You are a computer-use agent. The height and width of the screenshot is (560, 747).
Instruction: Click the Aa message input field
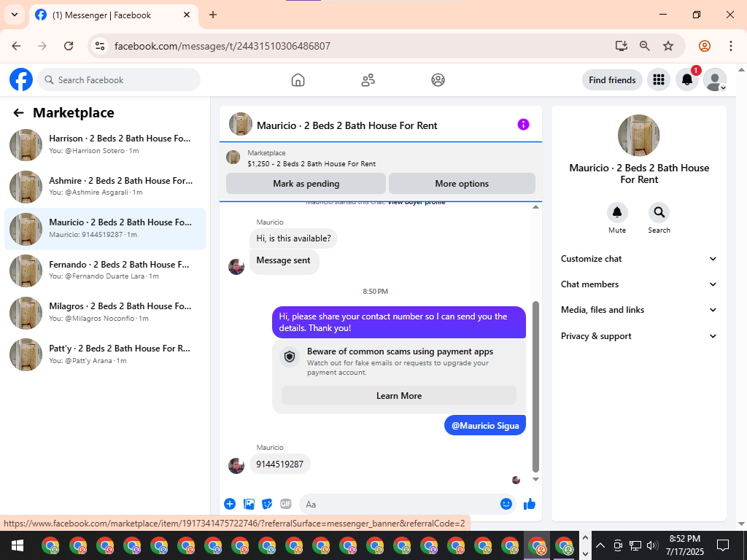point(400,504)
